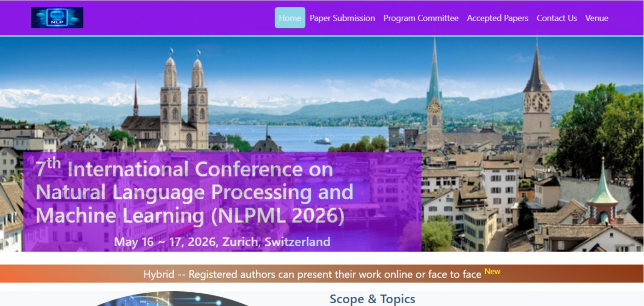Click the small green-roofed turret in banner
The width and height of the screenshot is (644, 306).
603,193
